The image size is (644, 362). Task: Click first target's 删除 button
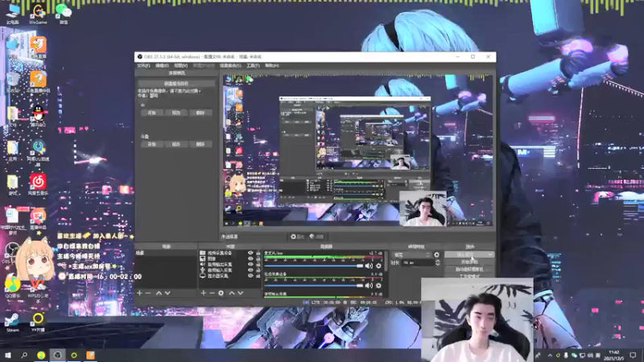click(200, 113)
